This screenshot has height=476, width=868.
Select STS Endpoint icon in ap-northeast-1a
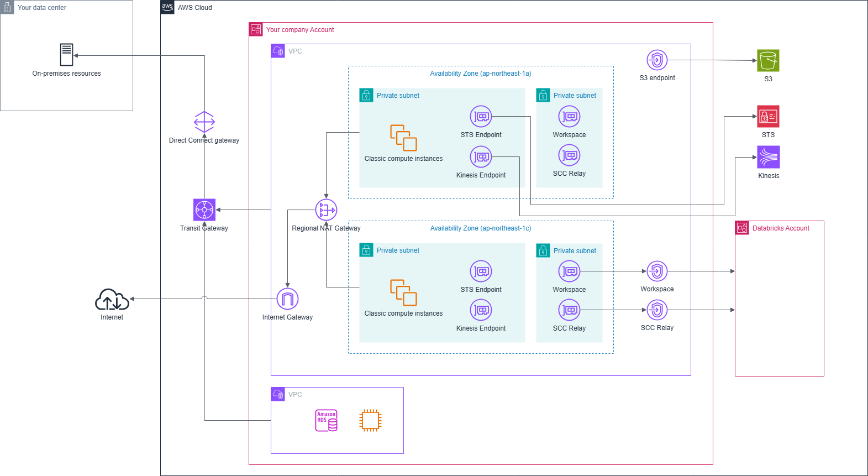[481, 117]
